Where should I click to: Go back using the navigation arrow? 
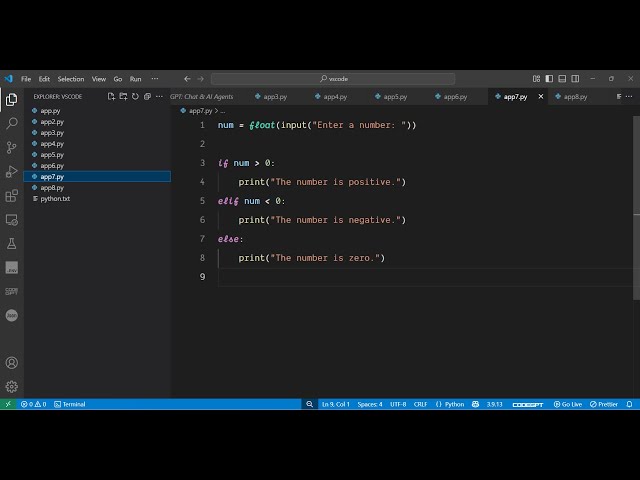(x=187, y=79)
